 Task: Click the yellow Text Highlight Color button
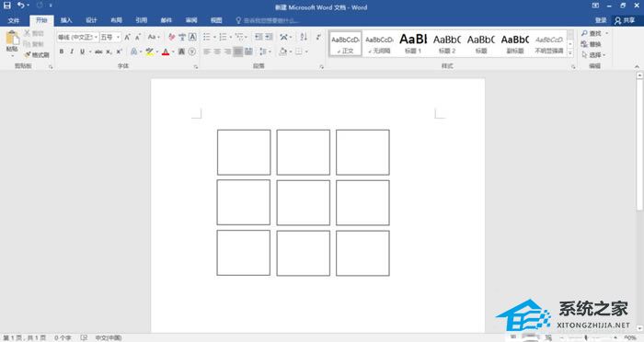(149, 51)
